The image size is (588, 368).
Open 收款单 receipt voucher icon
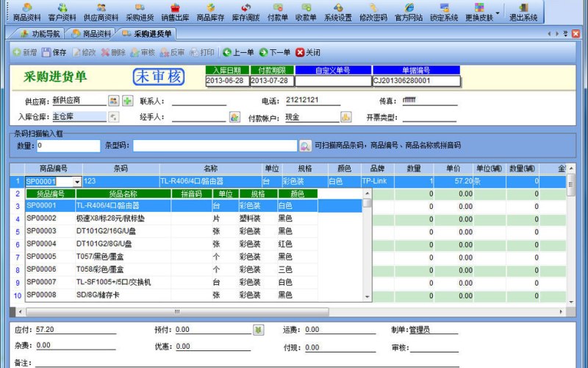pos(306,12)
